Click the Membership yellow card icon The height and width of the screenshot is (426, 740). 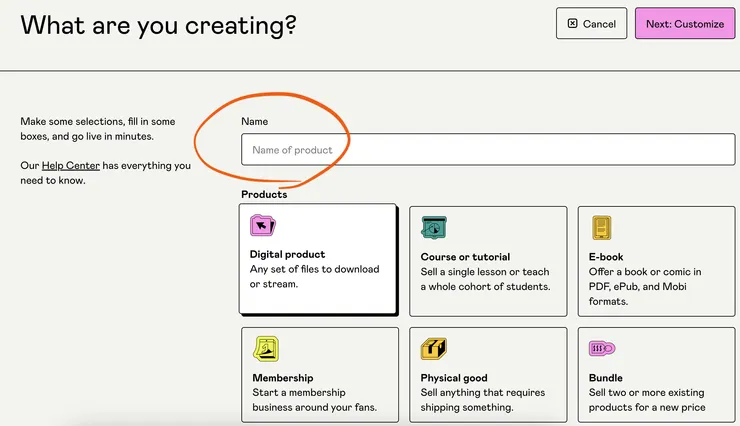point(266,349)
